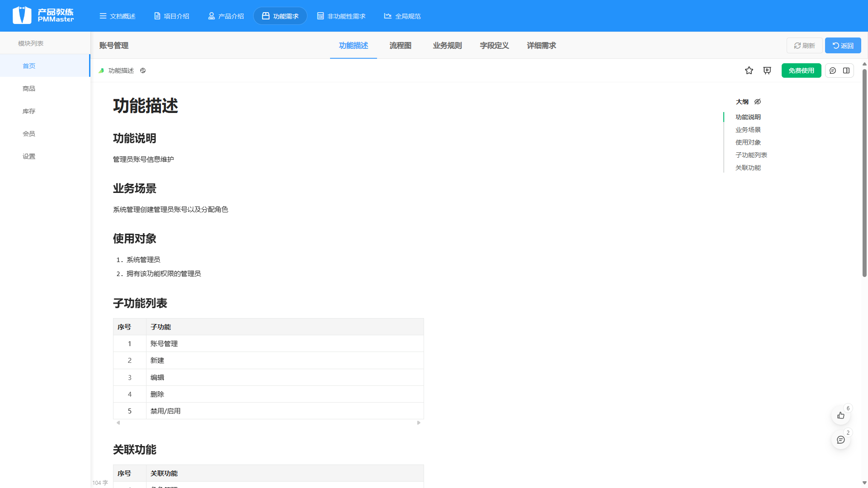
Task: Click the small icon after 功能描述 breadcrumb
Action: click(x=143, y=70)
